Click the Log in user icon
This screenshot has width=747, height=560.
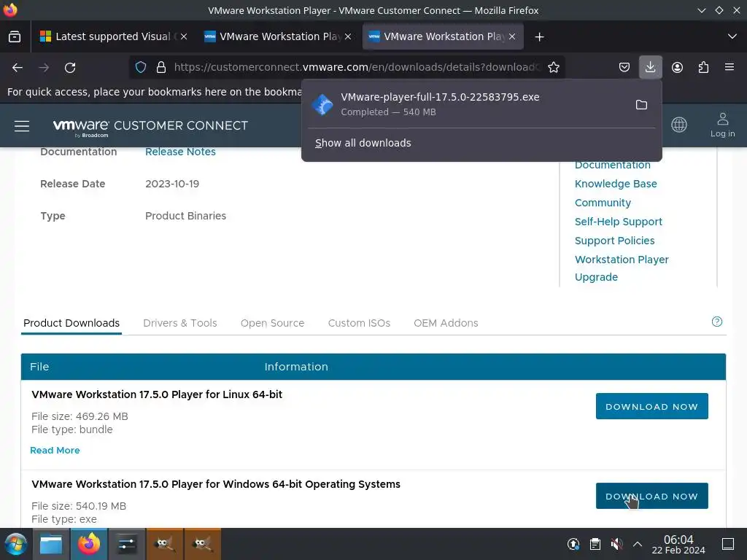pos(723,125)
